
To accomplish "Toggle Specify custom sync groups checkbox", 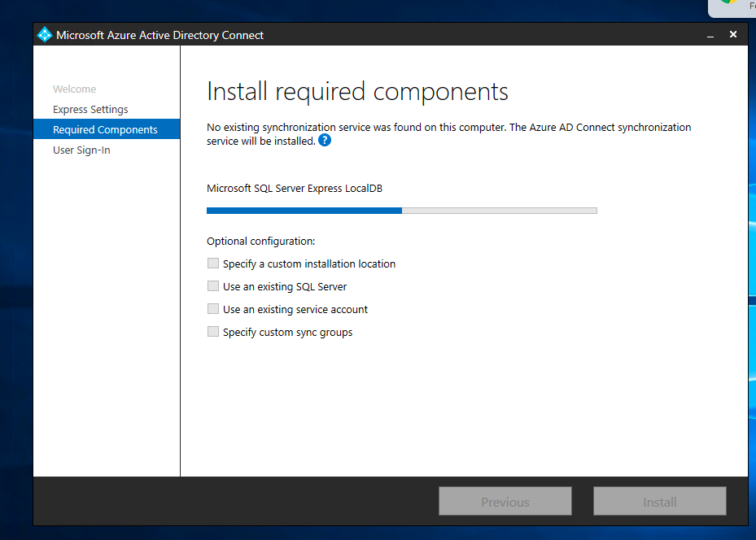I will pos(213,332).
